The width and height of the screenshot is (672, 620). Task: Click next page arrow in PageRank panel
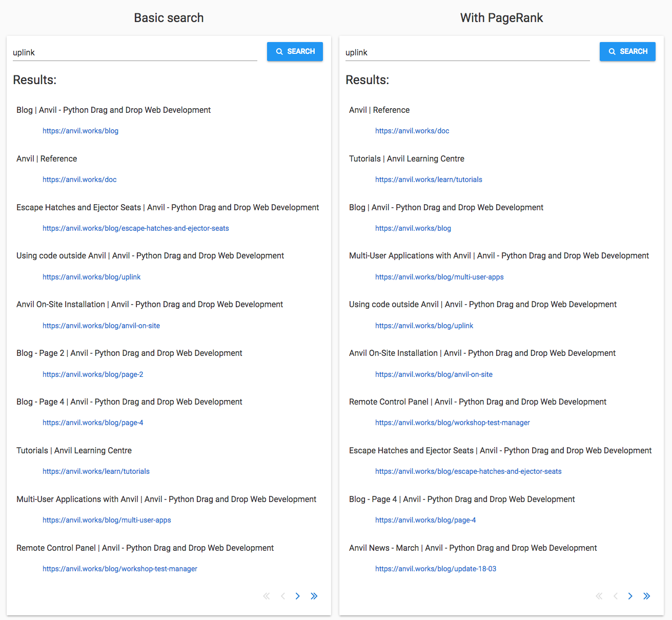630,596
